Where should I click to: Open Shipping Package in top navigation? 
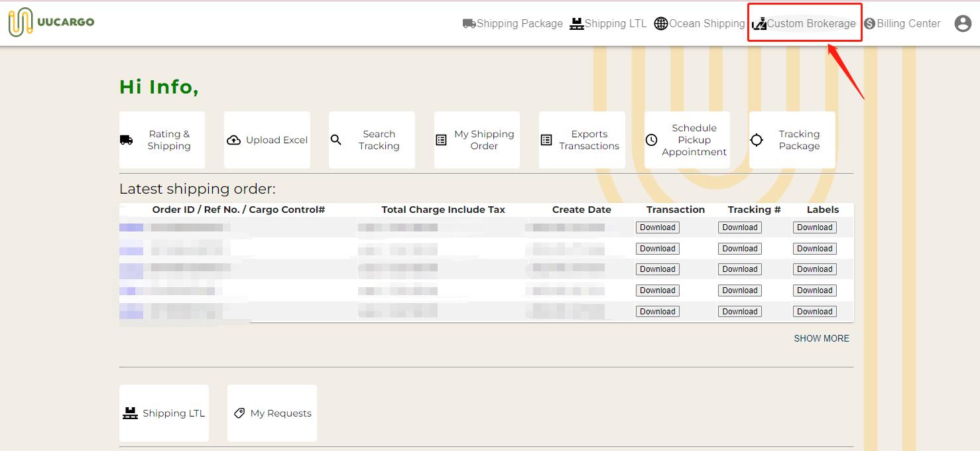pos(513,24)
